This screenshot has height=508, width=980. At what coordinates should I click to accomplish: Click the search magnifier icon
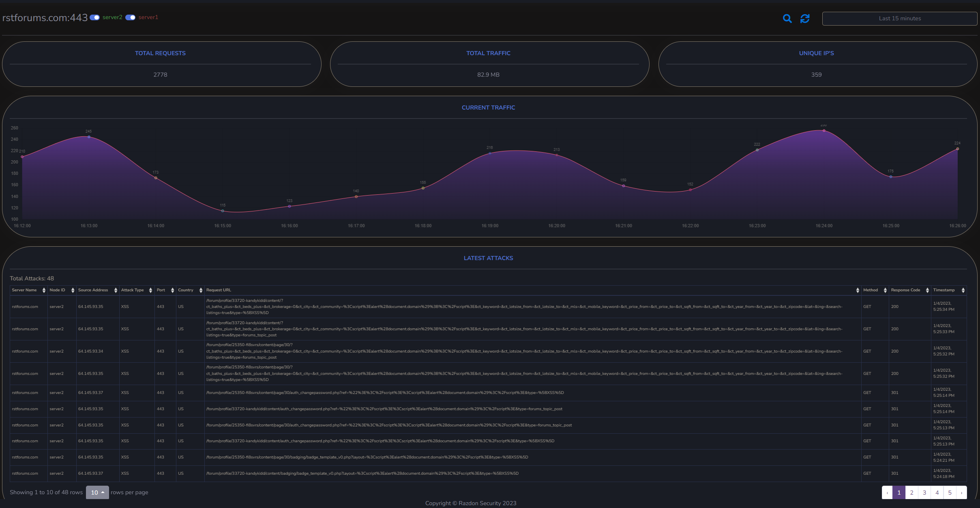[x=787, y=19]
